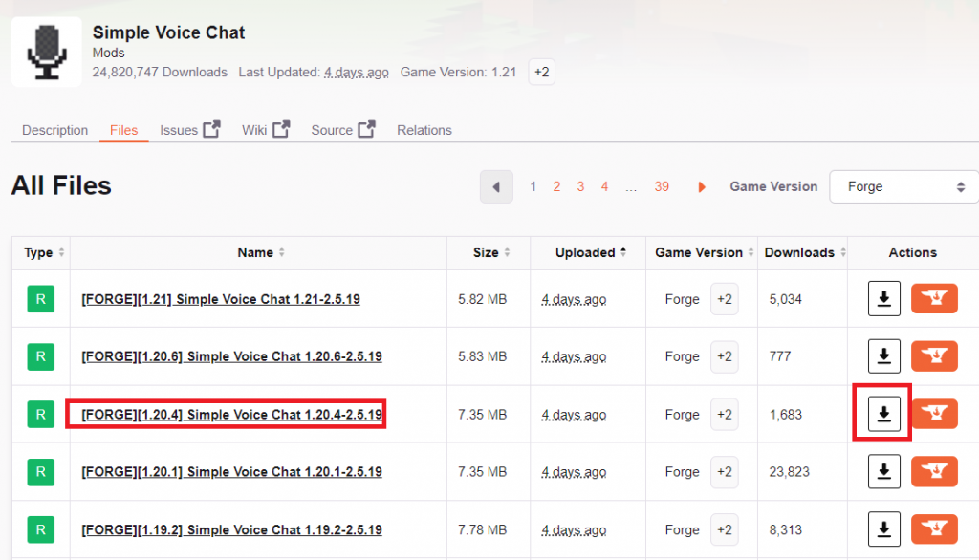979x560 pixels.
Task: Click release type R badge for 1.21 file
Action: (x=39, y=299)
